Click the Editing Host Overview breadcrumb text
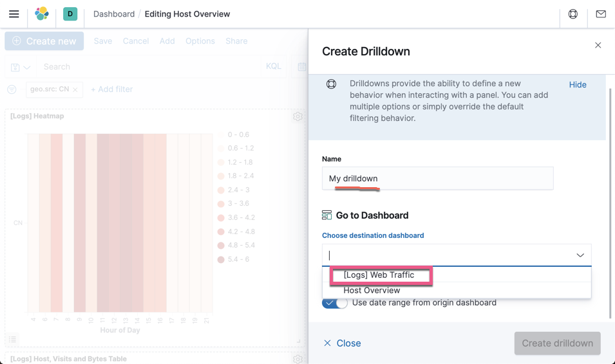The width and height of the screenshot is (615, 364). [187, 14]
